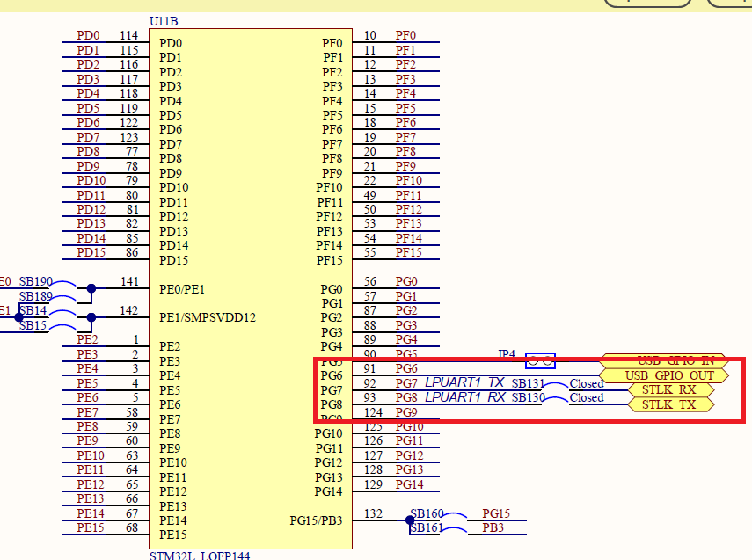Click pin number 141
Viewport: 752px width, 560px height.
[x=129, y=281]
